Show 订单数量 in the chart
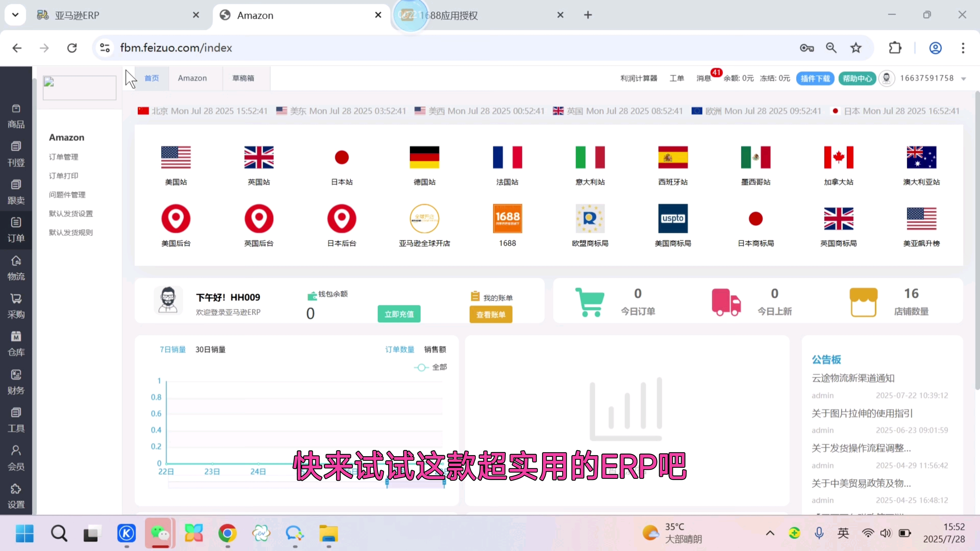This screenshot has height=551, width=980. [x=400, y=349]
